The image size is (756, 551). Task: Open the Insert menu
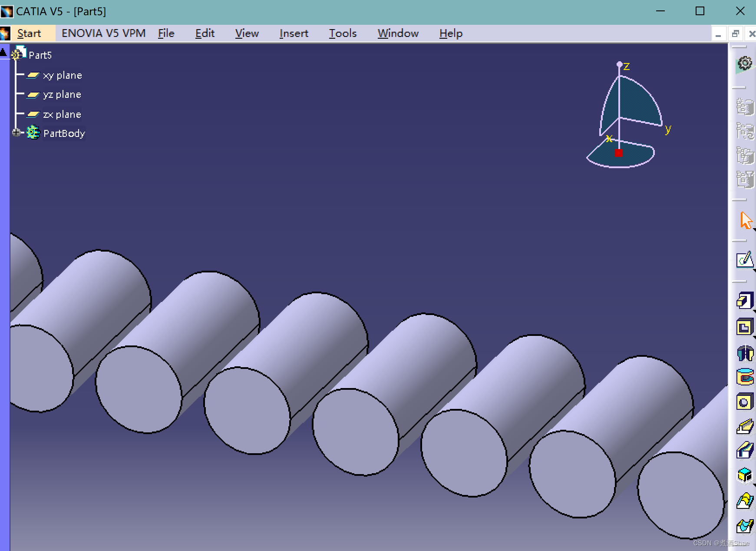(x=294, y=33)
